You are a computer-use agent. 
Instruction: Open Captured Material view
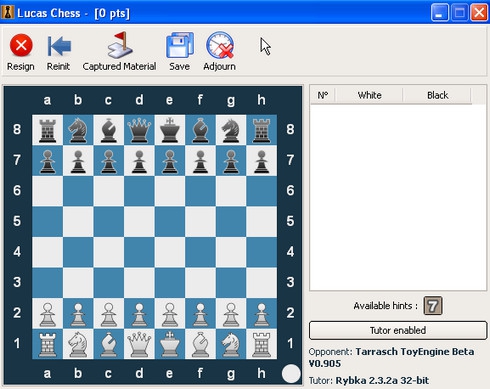coord(119,52)
